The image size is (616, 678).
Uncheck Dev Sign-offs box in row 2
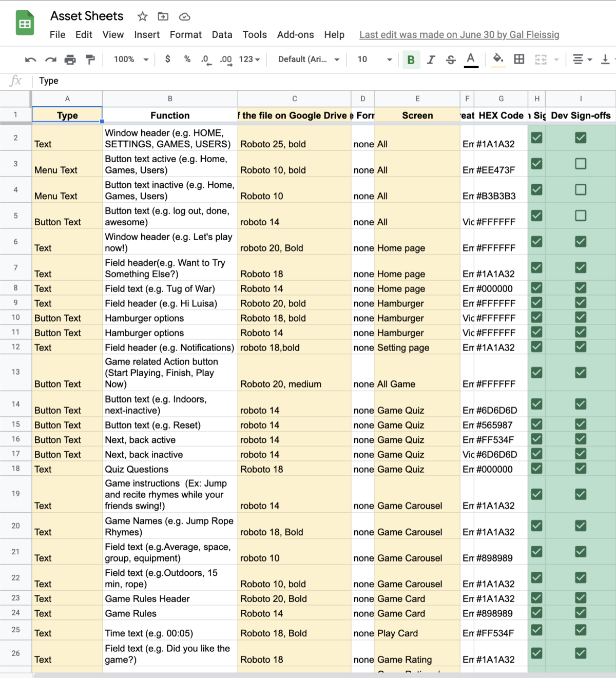[x=581, y=138]
